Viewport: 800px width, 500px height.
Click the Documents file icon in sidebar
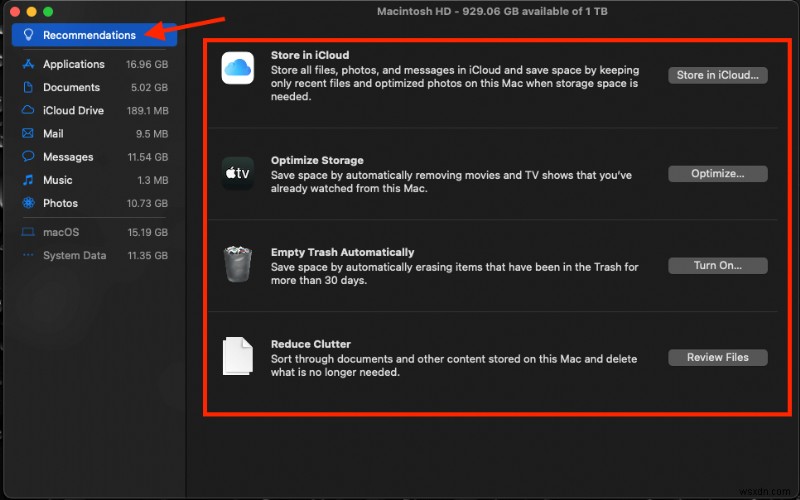28,87
